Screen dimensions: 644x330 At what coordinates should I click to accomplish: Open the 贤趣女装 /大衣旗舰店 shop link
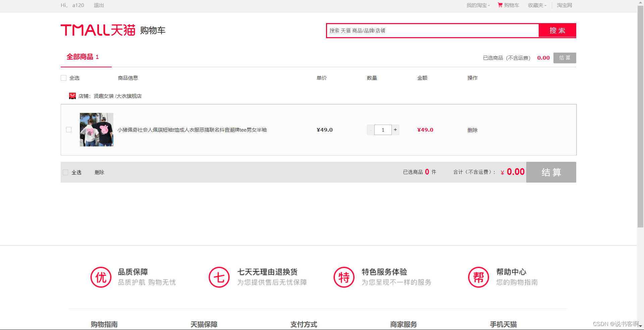[117, 96]
